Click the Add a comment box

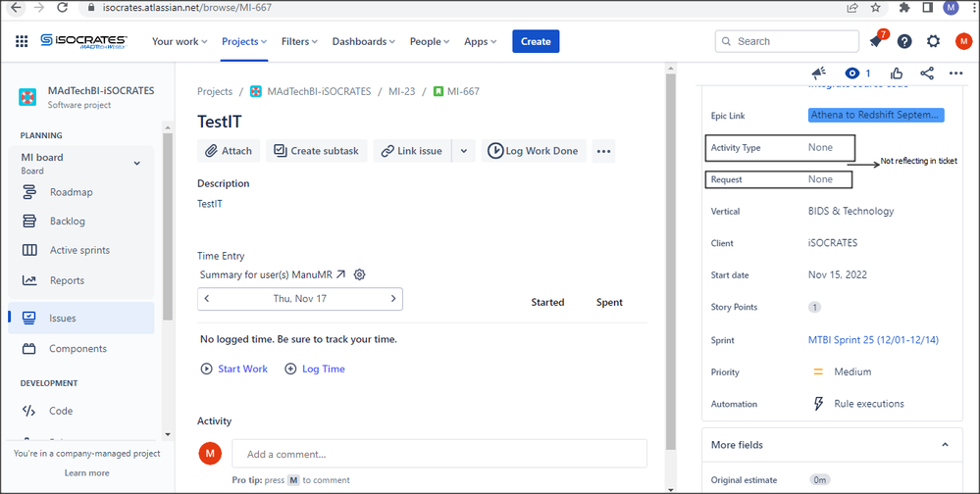click(439, 454)
